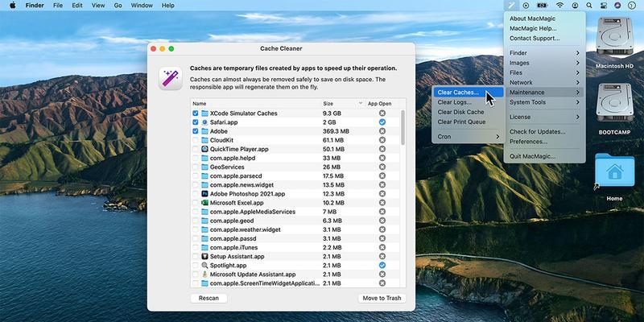The height and width of the screenshot is (322, 644).
Task: Expand the Finder submenu in MacMagic menu
Action: [544, 52]
